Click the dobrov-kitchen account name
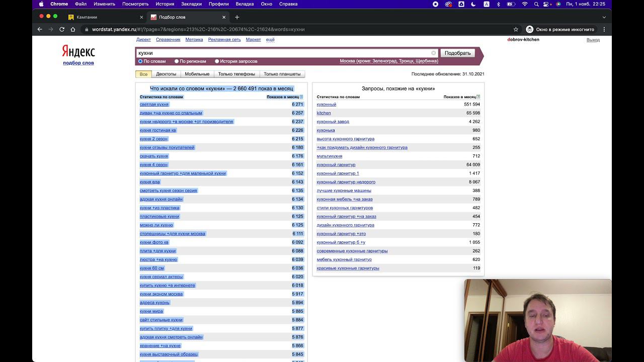This screenshot has width=644, height=362. tap(523, 40)
